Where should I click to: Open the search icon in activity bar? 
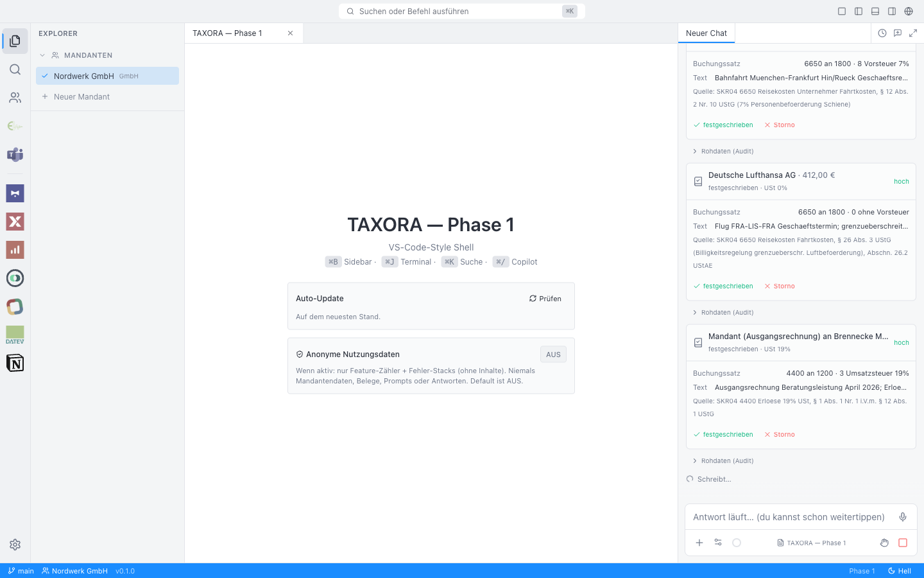pyautogui.click(x=15, y=69)
